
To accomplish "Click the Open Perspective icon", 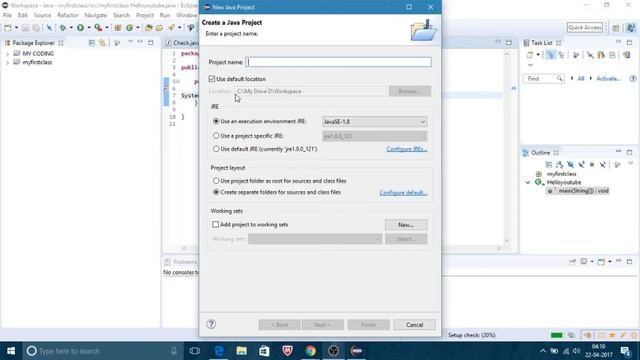I will tap(616, 28).
